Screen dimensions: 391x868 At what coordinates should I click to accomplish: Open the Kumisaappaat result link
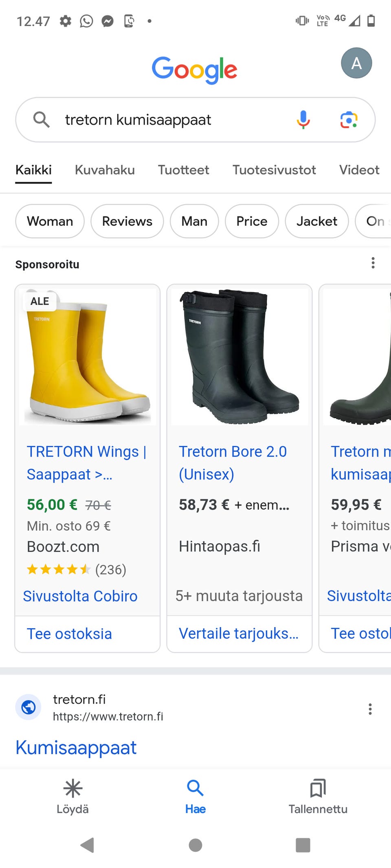pos(76,748)
